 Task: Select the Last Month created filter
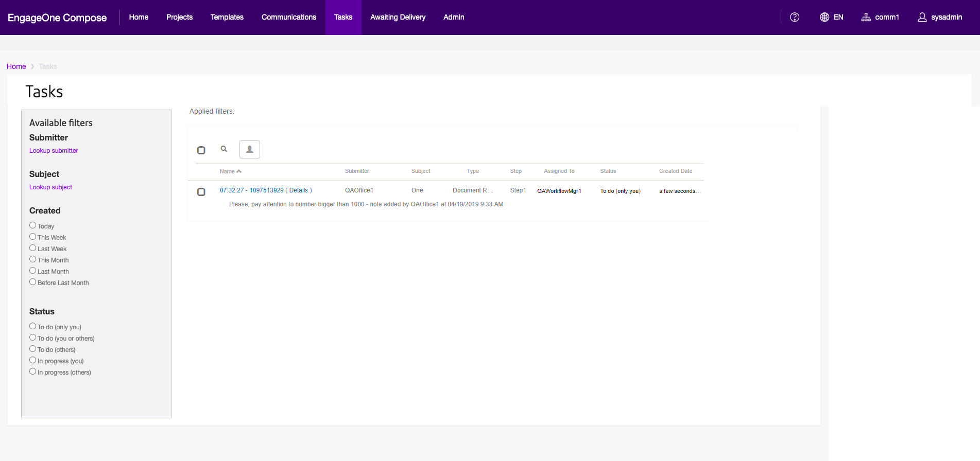click(x=33, y=271)
